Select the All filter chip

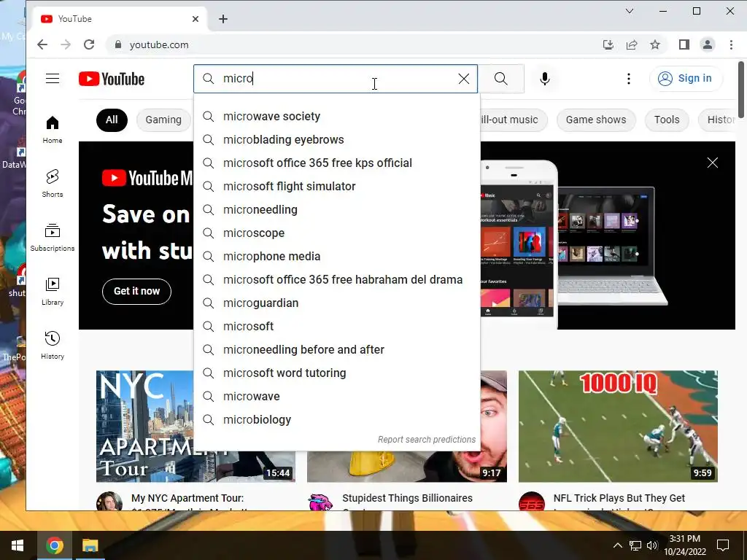(112, 120)
